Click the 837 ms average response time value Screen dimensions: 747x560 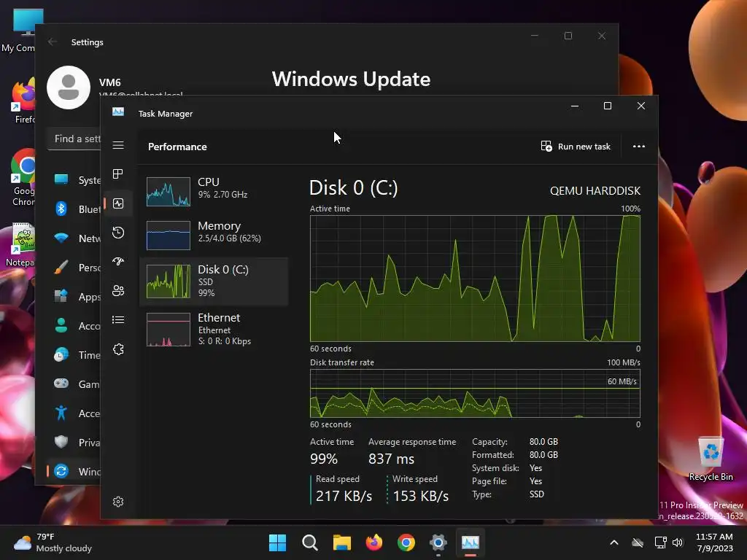click(x=391, y=459)
